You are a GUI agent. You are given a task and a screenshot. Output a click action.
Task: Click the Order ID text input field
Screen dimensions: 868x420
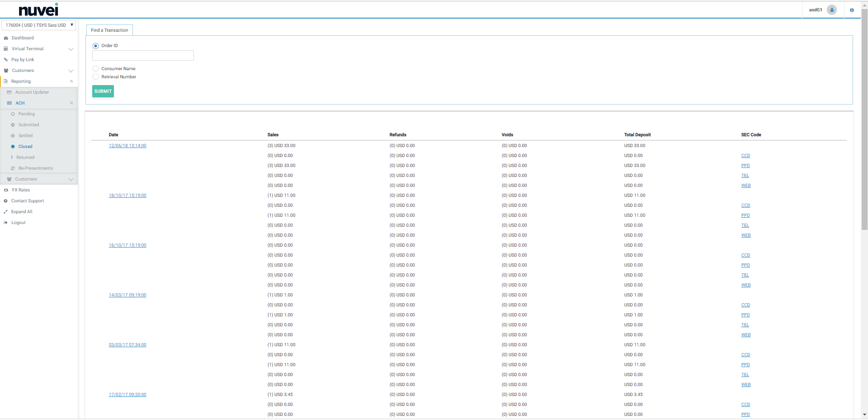[143, 56]
